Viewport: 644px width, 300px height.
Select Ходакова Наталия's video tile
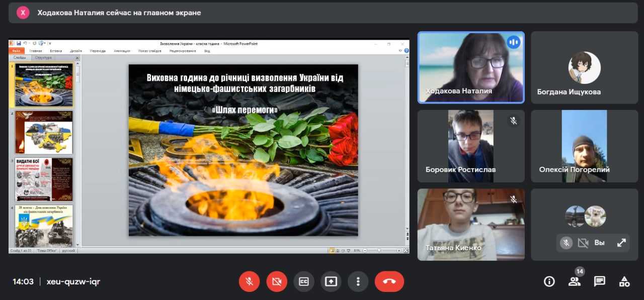coord(471,67)
